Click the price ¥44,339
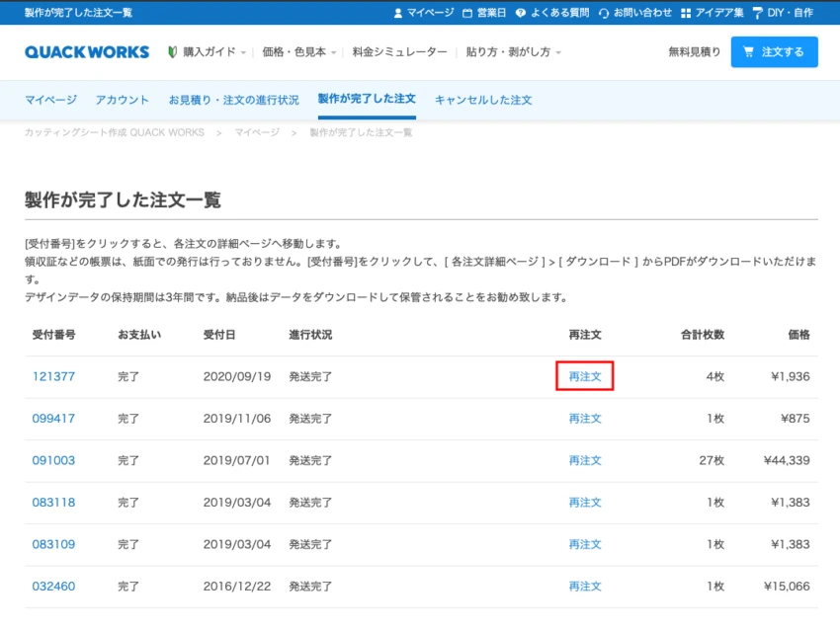This screenshot has height=630, width=840. pyautogui.click(x=787, y=460)
